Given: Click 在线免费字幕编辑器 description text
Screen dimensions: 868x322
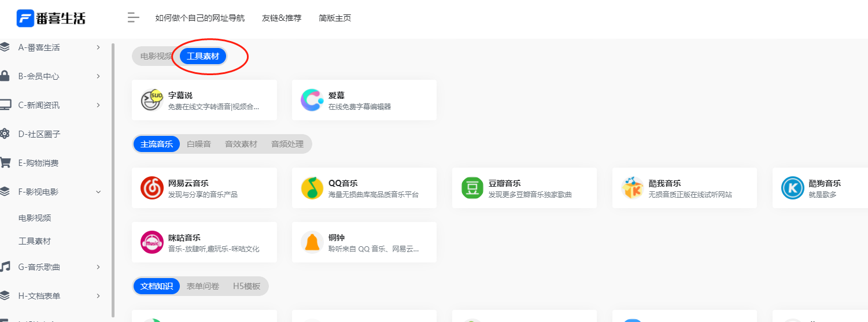Looking at the screenshot, I should coord(360,106).
